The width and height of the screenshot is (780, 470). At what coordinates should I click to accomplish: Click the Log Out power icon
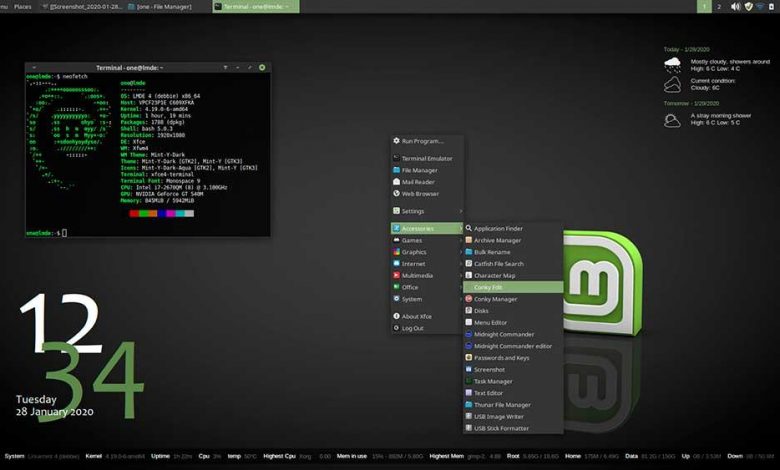coord(396,328)
